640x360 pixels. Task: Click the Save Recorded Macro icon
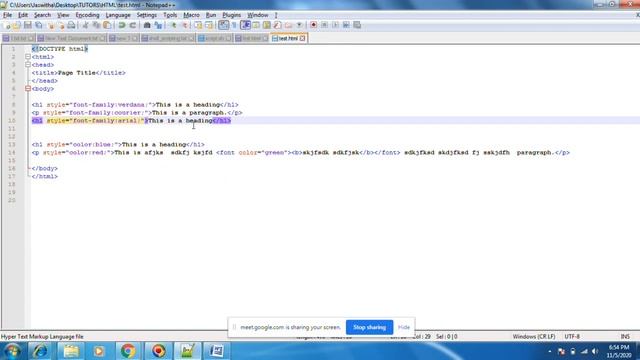357,25
